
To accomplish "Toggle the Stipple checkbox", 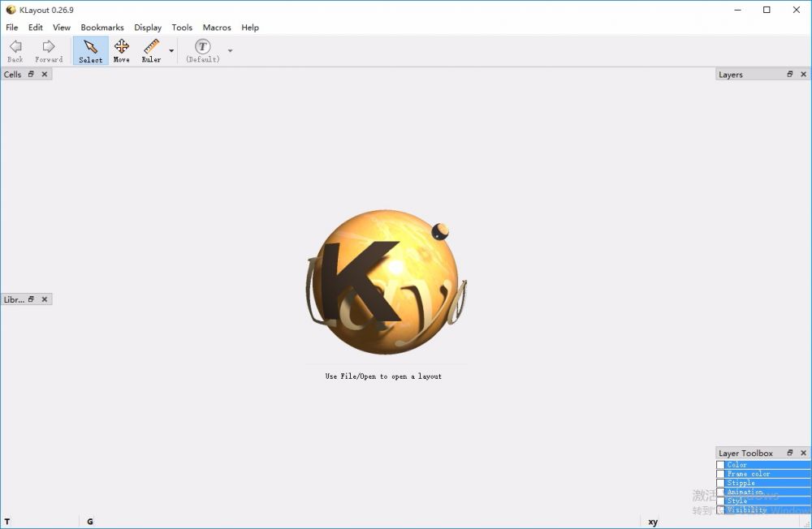I will click(x=720, y=483).
